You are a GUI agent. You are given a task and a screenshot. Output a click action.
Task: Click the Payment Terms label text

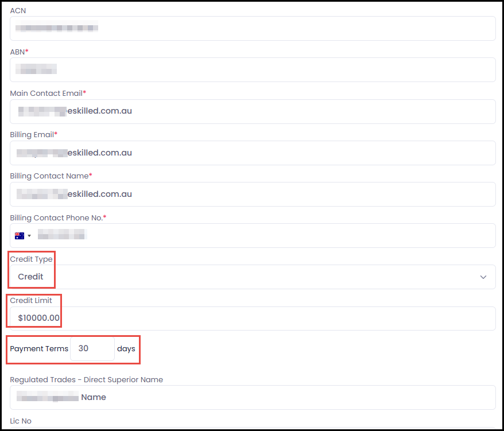39,349
